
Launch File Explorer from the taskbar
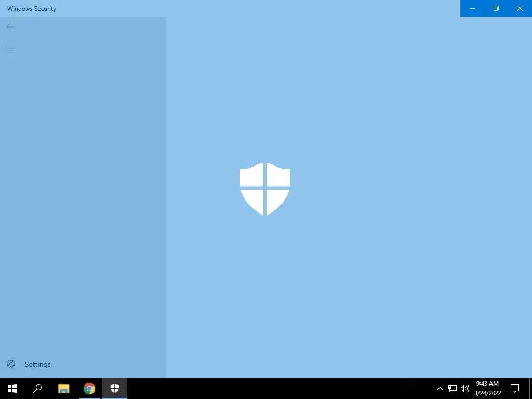click(x=63, y=389)
